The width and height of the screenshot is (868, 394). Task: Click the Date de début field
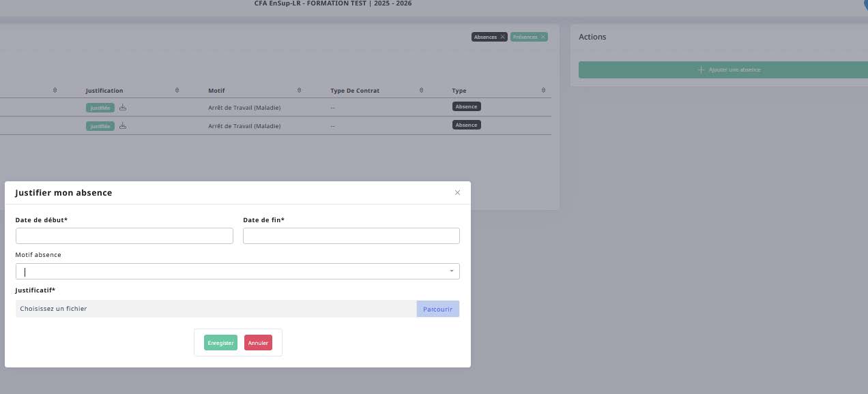coord(124,236)
